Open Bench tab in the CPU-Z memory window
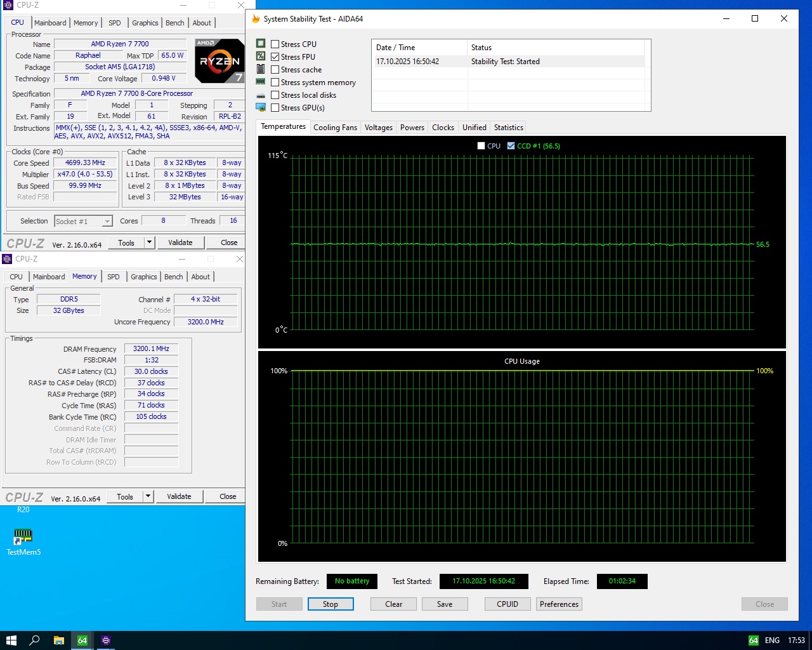 (x=174, y=277)
